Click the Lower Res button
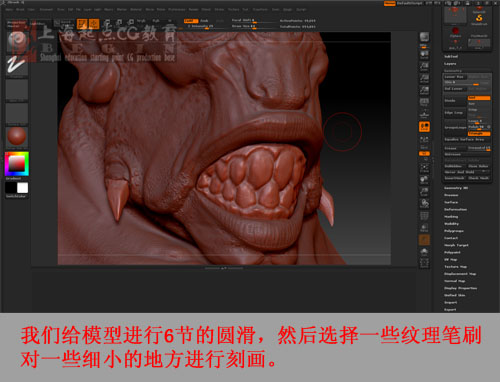 (455, 77)
